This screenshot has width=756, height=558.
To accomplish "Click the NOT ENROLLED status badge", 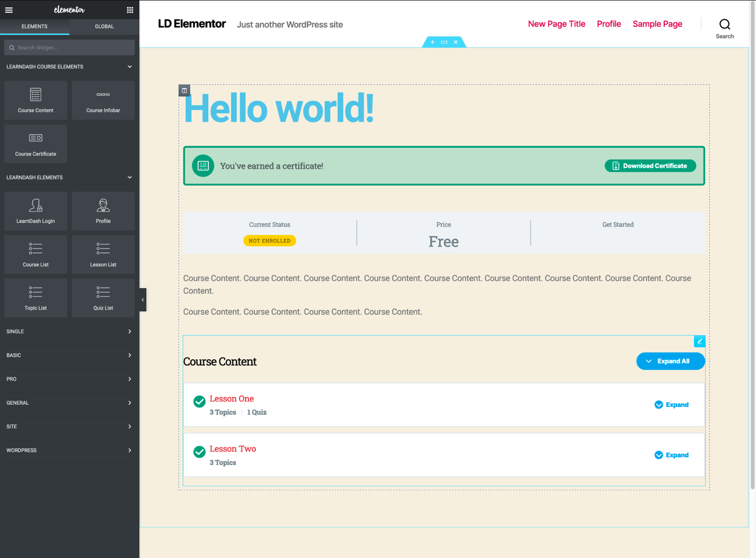I will (270, 241).
